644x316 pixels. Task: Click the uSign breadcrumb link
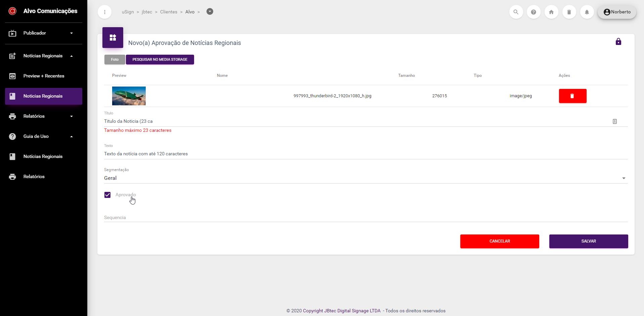point(128,12)
